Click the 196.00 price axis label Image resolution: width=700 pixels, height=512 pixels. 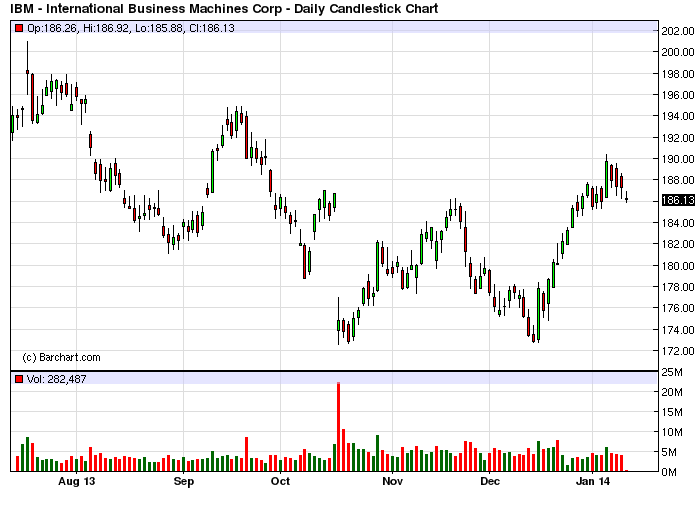tap(678, 95)
